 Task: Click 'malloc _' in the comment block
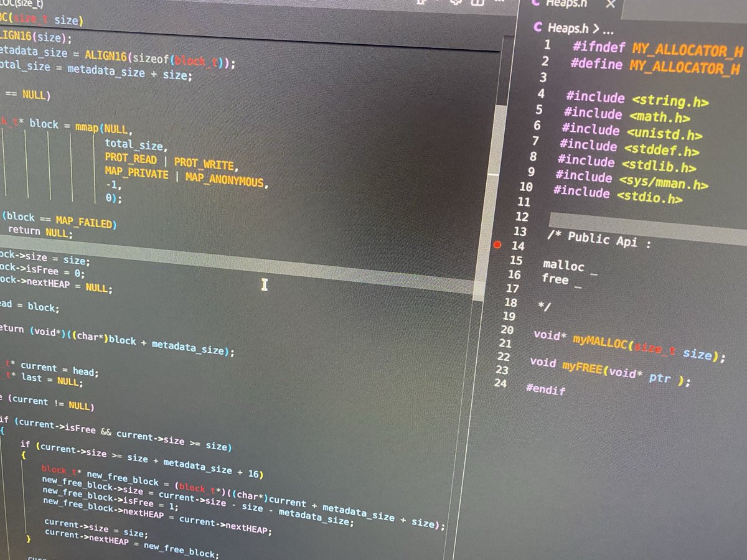click(x=570, y=267)
